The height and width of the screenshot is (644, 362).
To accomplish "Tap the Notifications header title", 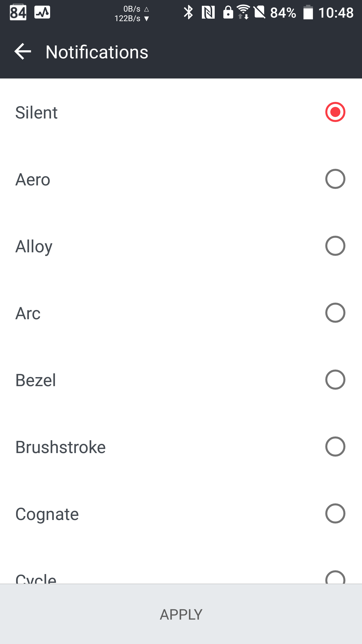I will (x=97, y=52).
